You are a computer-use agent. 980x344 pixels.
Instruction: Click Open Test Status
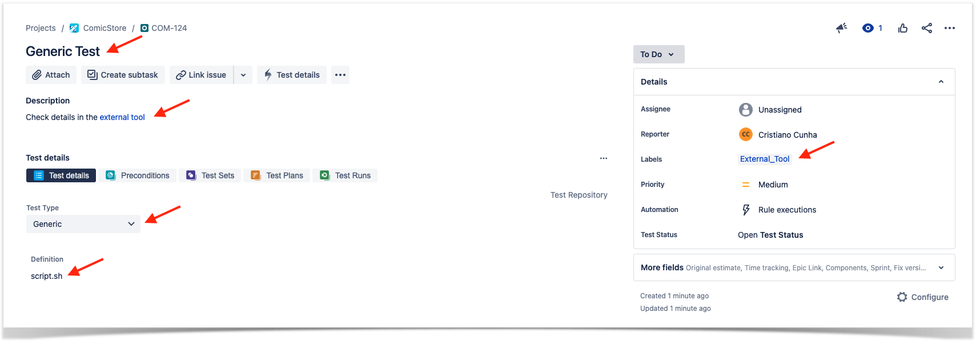(x=770, y=235)
